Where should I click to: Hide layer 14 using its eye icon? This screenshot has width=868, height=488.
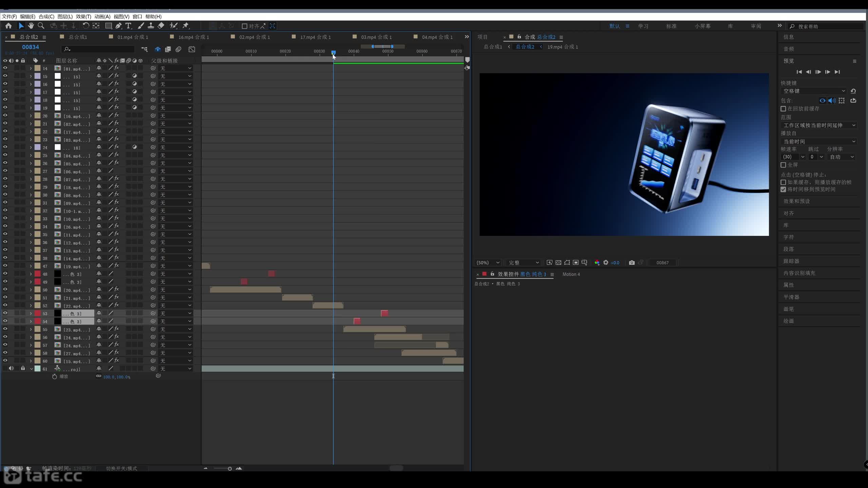[5, 68]
